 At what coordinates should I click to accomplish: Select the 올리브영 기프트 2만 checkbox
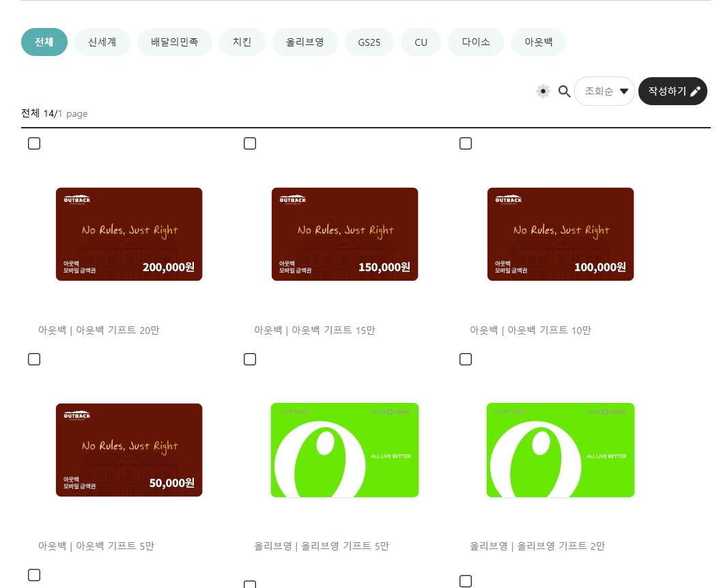(x=466, y=359)
